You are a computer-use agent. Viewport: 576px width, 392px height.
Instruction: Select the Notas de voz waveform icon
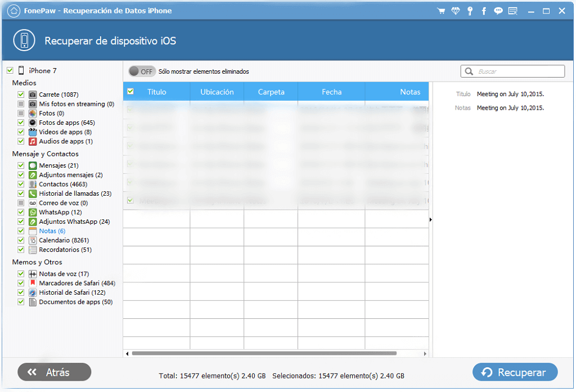coord(33,274)
